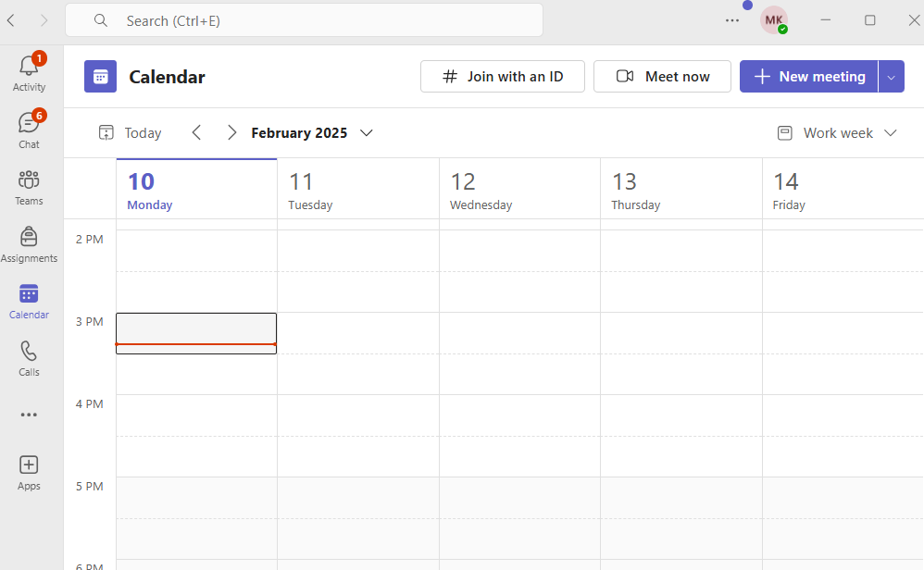
Task: Open Calls from the sidebar
Action: 29,357
